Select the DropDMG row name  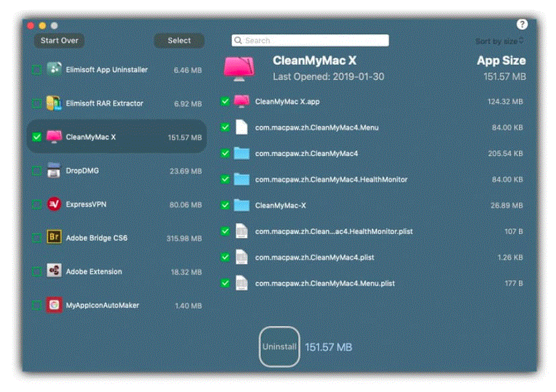click(82, 171)
